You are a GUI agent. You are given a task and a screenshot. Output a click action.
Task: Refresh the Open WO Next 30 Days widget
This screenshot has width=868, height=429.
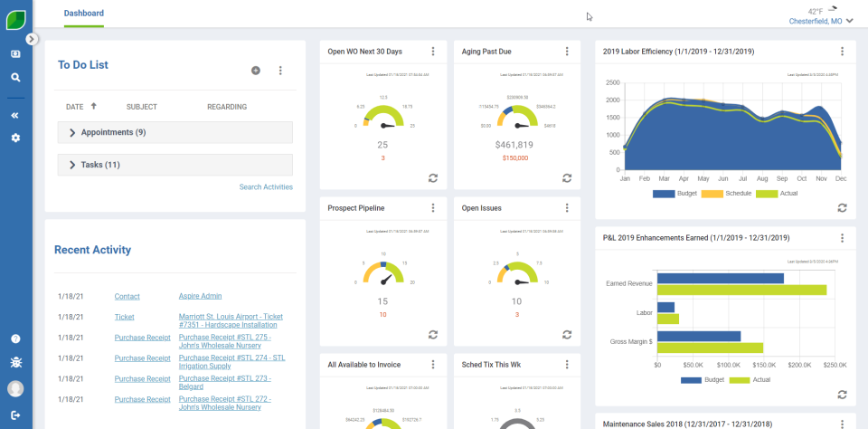(433, 178)
